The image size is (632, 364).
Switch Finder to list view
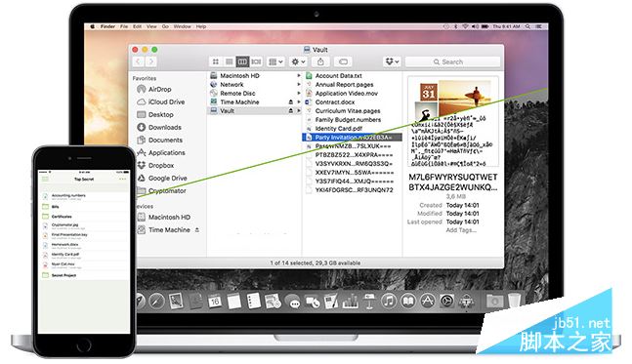[x=229, y=61]
